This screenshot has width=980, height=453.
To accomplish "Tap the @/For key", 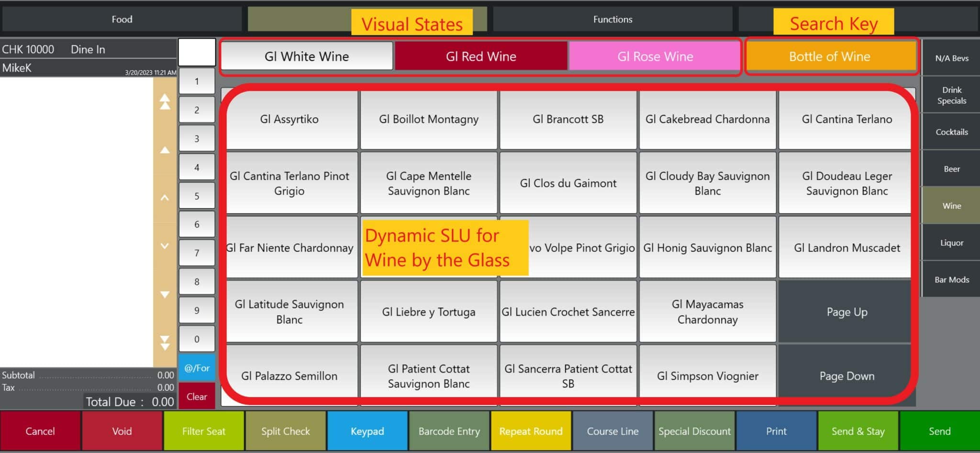I will coord(197,368).
